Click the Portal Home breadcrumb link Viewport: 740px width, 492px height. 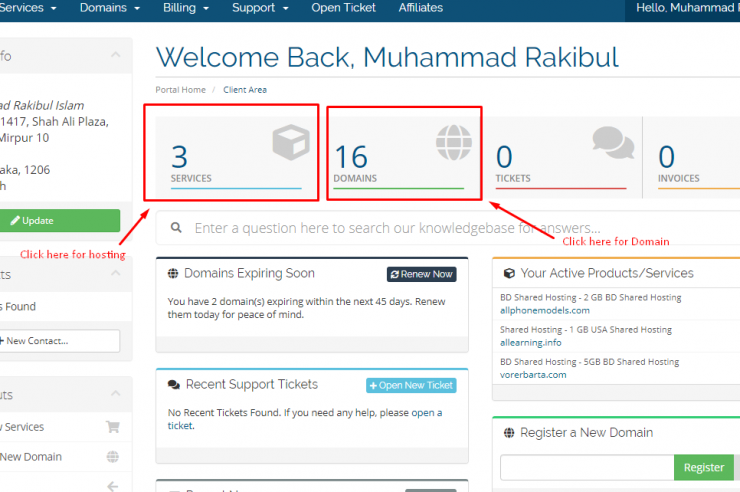pyautogui.click(x=181, y=90)
